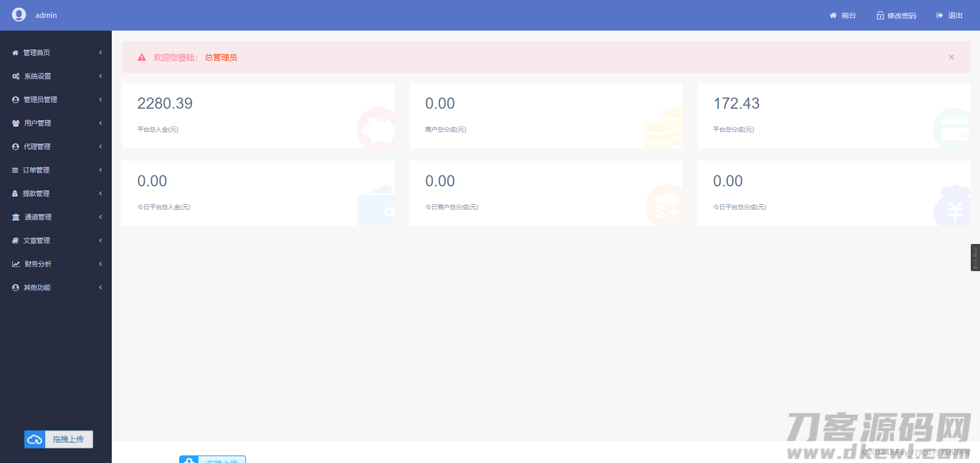The height and width of the screenshot is (463, 980).
Task: Click the bank icon beside 通道管理
Action: (16, 217)
